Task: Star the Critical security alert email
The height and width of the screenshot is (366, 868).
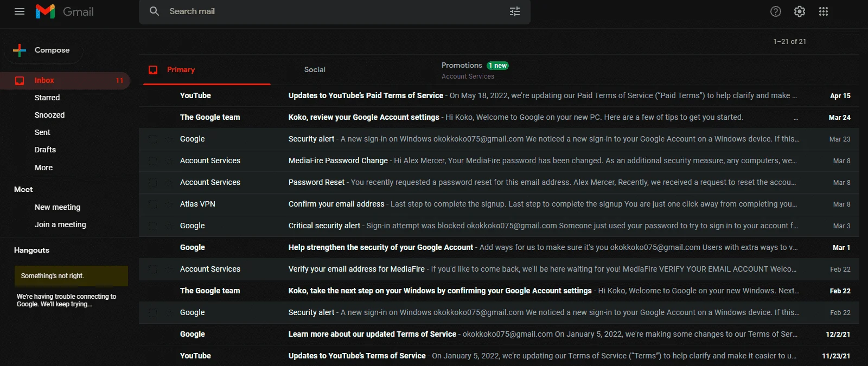Action: pos(168,226)
